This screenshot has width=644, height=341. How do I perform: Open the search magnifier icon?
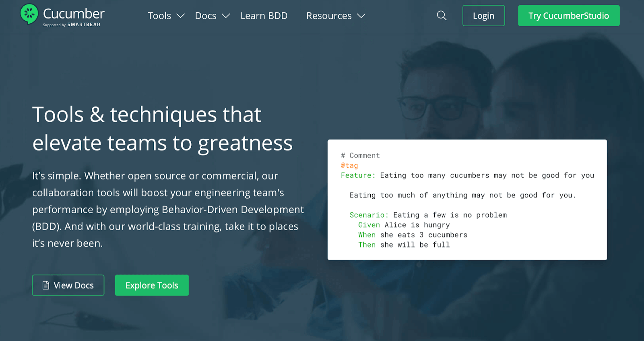tap(442, 16)
